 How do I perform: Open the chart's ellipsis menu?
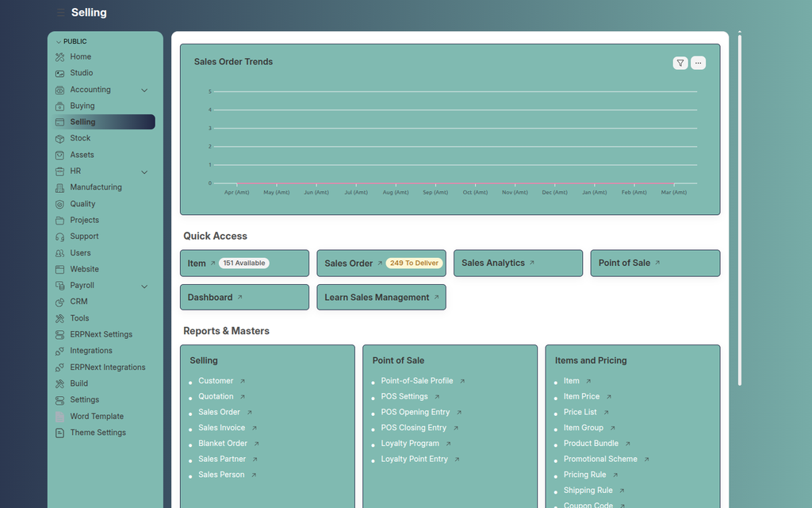pos(698,63)
